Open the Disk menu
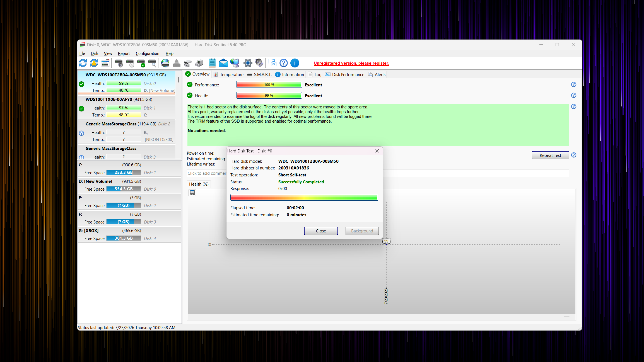 (x=95, y=54)
